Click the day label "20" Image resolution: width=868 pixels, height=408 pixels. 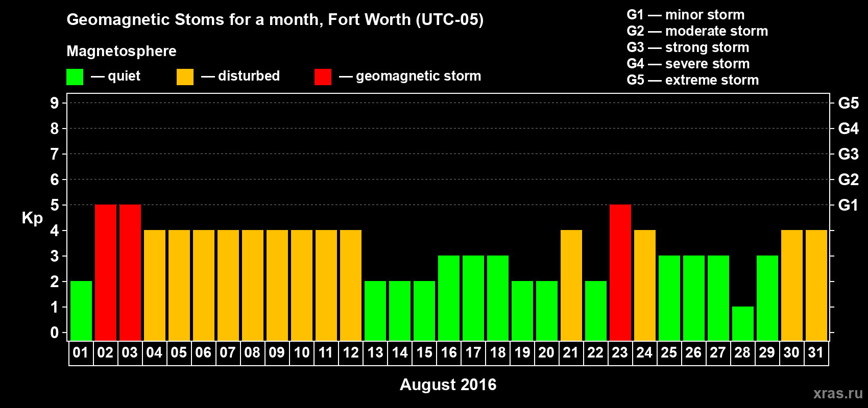546,352
